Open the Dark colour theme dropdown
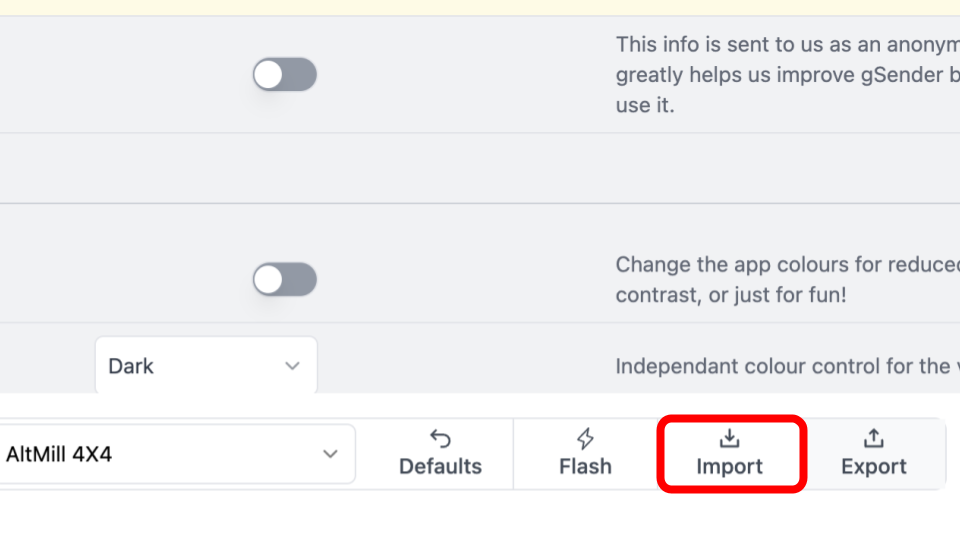Image resolution: width=960 pixels, height=540 pixels. [206, 366]
